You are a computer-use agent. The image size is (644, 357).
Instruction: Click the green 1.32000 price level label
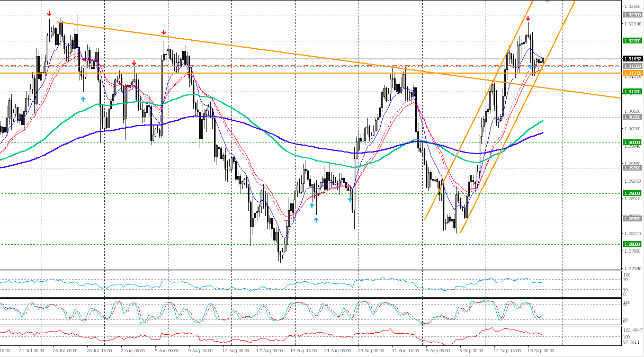click(633, 41)
